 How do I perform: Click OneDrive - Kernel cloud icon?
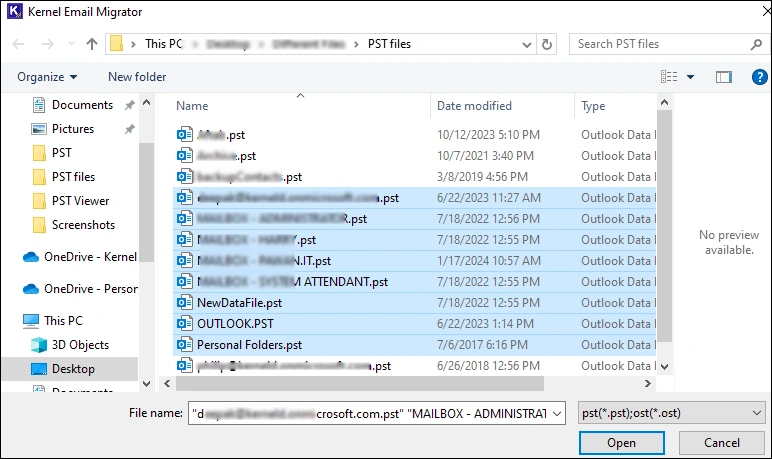(31, 257)
